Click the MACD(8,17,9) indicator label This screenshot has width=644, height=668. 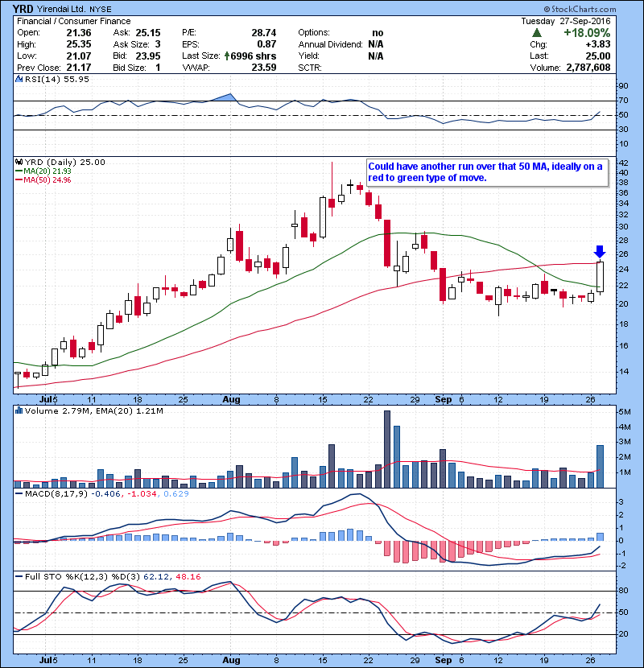[56, 494]
